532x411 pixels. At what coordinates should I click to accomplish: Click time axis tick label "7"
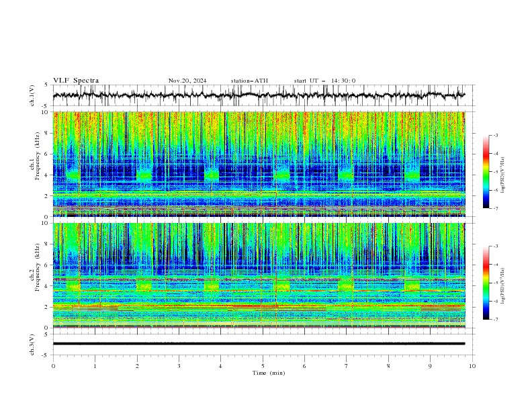click(347, 366)
